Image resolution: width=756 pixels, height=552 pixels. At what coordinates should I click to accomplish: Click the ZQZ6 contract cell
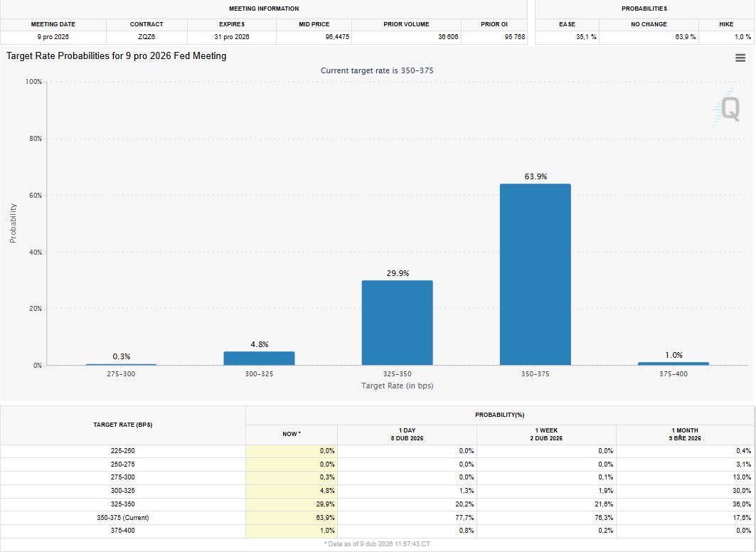(x=147, y=37)
